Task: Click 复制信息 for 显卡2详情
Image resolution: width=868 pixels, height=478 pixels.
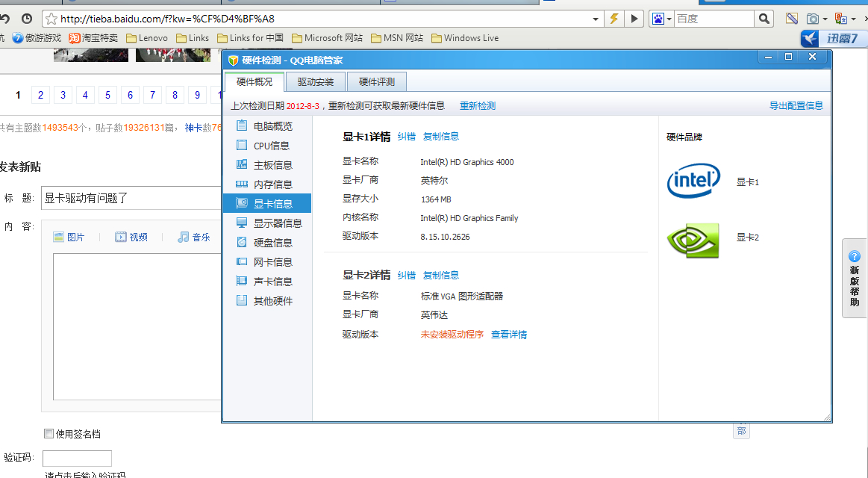Action: [x=440, y=276]
